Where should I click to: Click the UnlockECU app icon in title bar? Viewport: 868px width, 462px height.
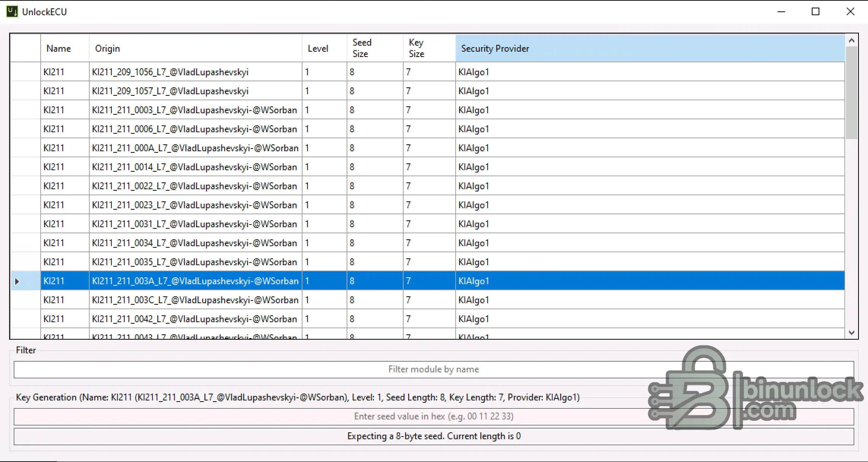tap(12, 11)
